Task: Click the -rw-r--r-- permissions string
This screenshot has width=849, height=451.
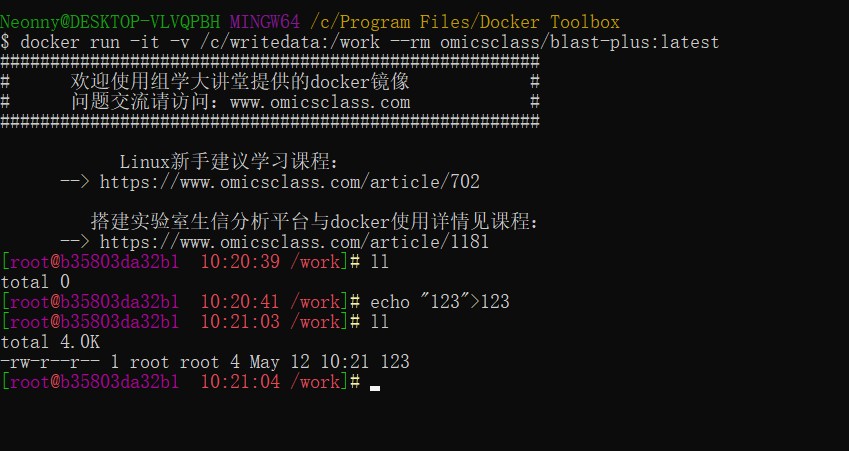Action: (50, 361)
